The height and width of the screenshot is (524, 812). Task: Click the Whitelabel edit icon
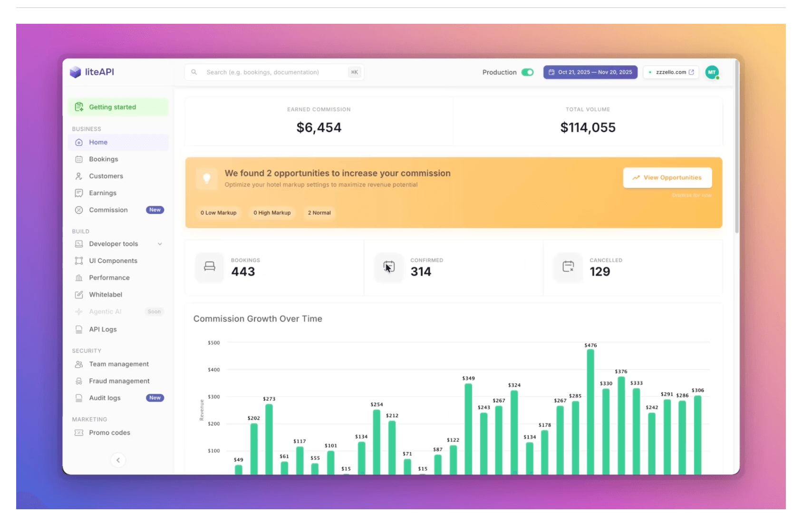point(79,295)
